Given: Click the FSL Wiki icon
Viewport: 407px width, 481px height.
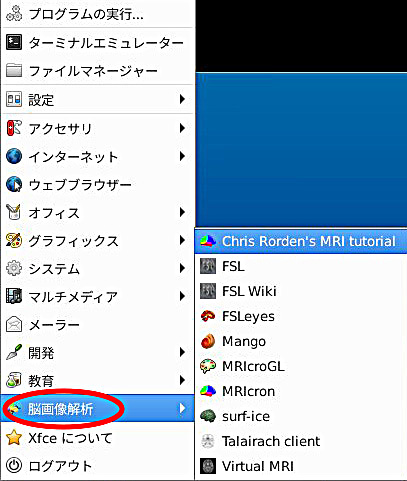Looking at the screenshot, I should (208, 291).
